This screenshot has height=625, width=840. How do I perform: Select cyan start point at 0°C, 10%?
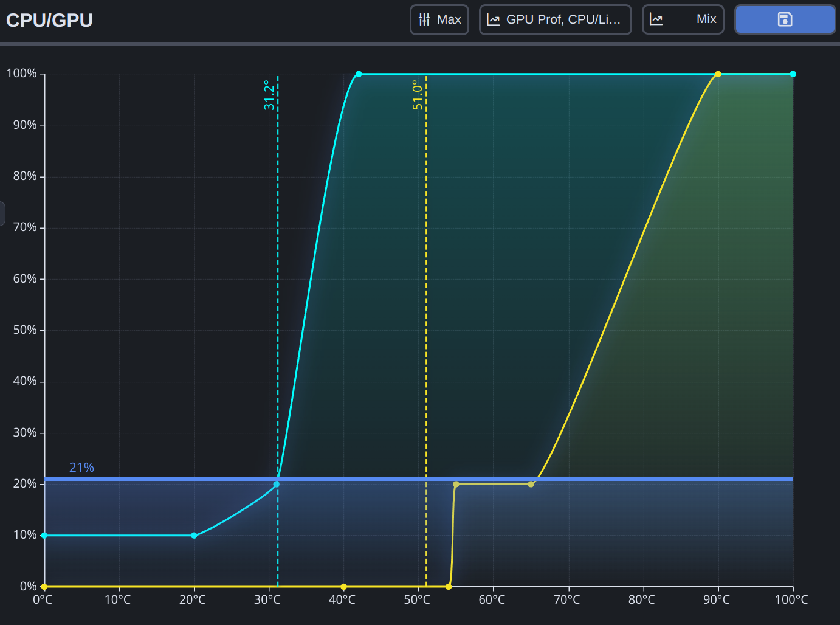pyautogui.click(x=44, y=536)
